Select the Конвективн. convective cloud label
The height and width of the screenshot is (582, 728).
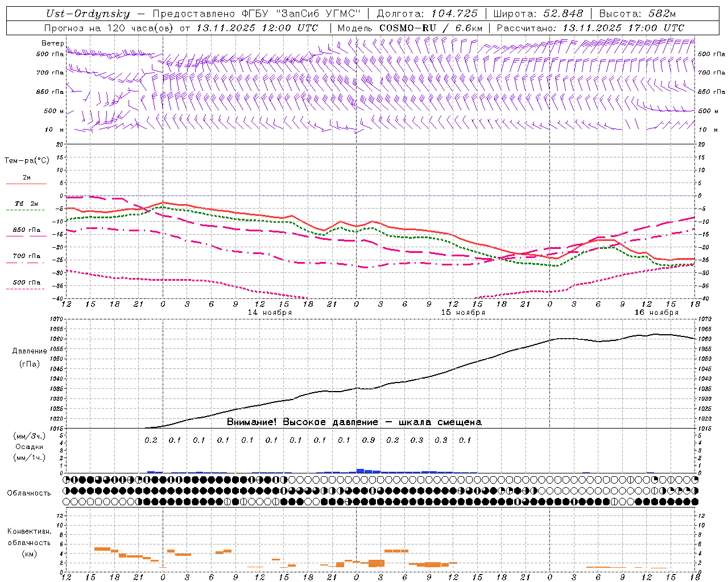pos(29,531)
